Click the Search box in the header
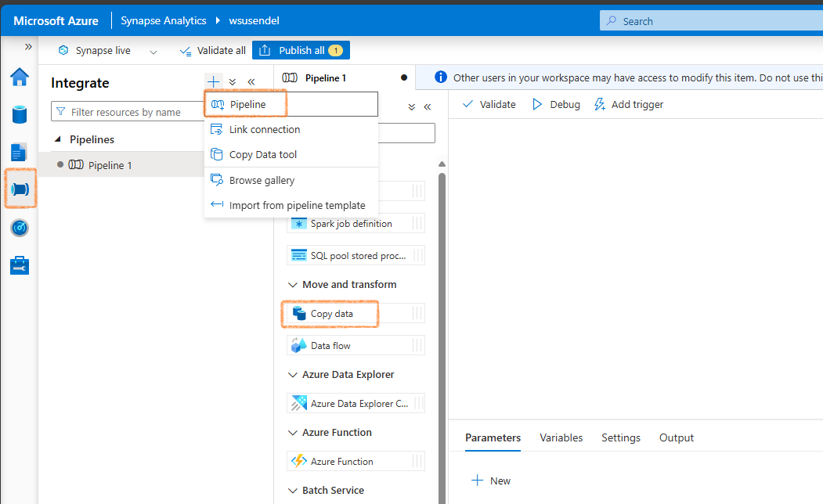This screenshot has height=504, width=823. tap(711, 21)
